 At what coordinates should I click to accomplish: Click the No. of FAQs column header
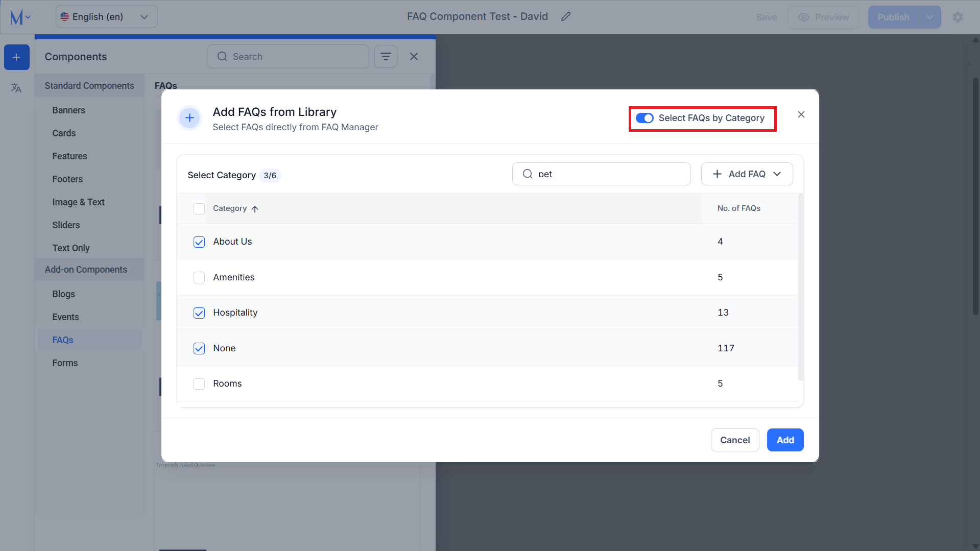click(x=738, y=208)
